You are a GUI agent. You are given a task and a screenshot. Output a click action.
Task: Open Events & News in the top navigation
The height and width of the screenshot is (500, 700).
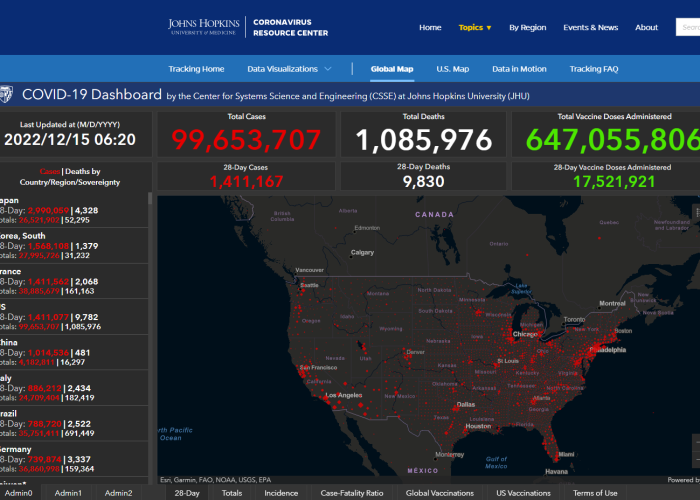590,27
